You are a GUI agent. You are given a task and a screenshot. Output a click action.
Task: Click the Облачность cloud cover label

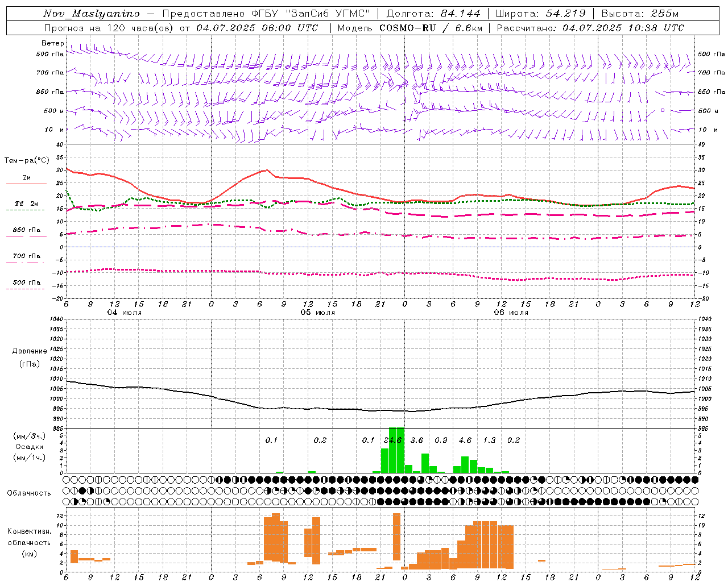[x=29, y=493]
